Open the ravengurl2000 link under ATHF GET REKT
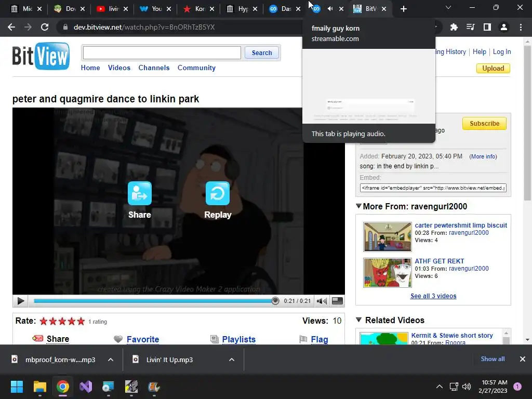 469,269
